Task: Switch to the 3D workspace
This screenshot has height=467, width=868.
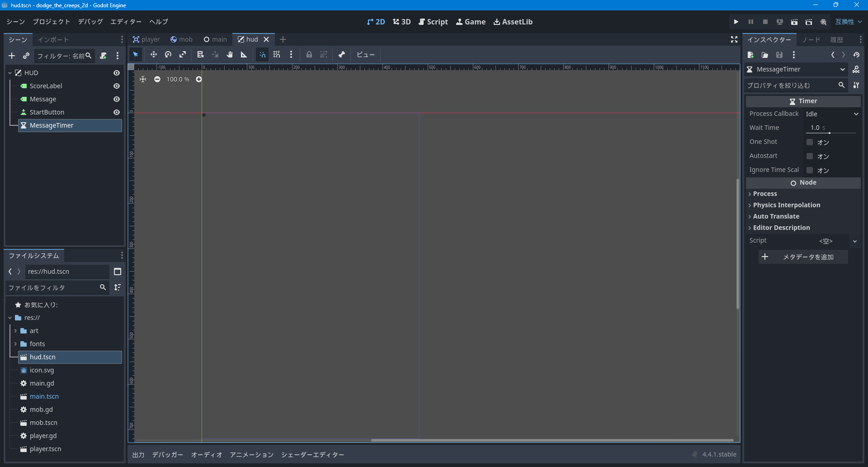Action: tap(402, 22)
